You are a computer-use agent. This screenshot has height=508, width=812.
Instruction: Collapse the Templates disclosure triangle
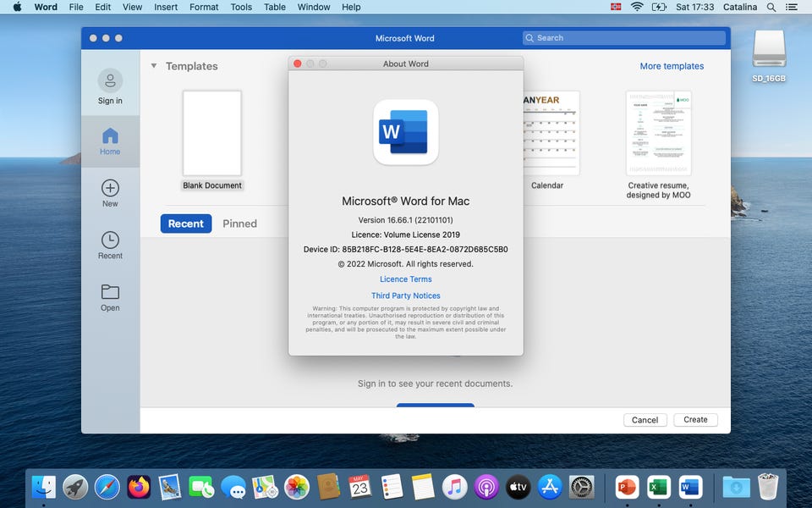pyautogui.click(x=154, y=66)
